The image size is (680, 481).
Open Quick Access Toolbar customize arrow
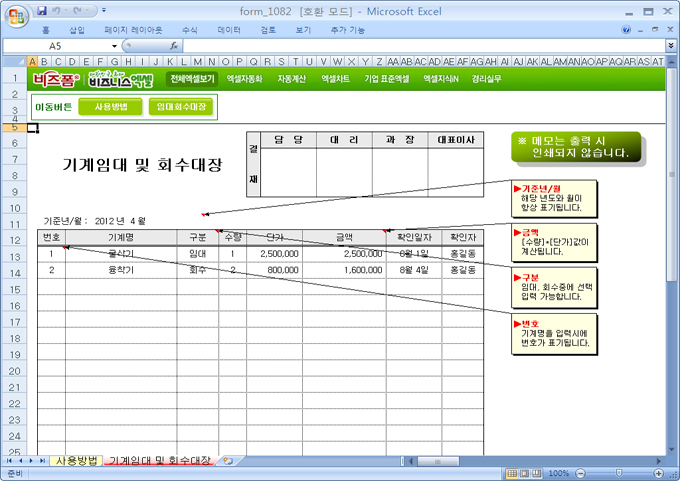coord(104,10)
